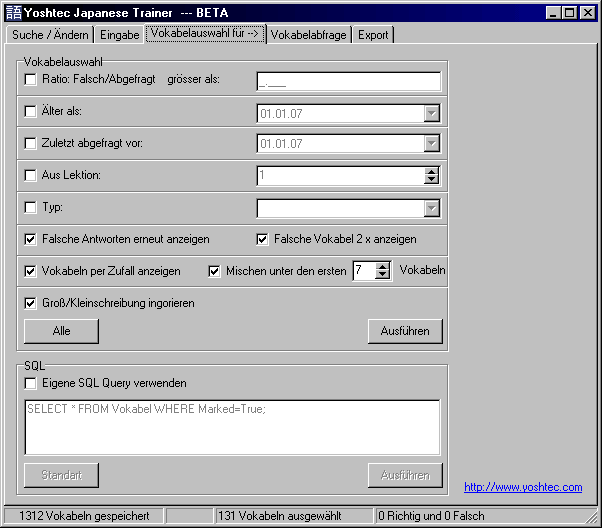Enable the Zuletzt abgefragt vor filter
The height and width of the screenshot is (528, 602).
point(30,143)
